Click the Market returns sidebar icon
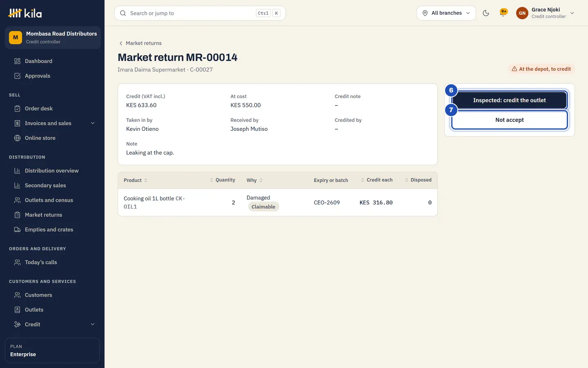 pos(17,215)
